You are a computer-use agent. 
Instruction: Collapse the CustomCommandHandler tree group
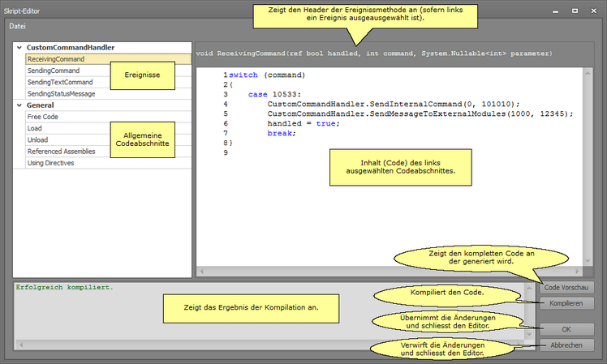(x=19, y=48)
